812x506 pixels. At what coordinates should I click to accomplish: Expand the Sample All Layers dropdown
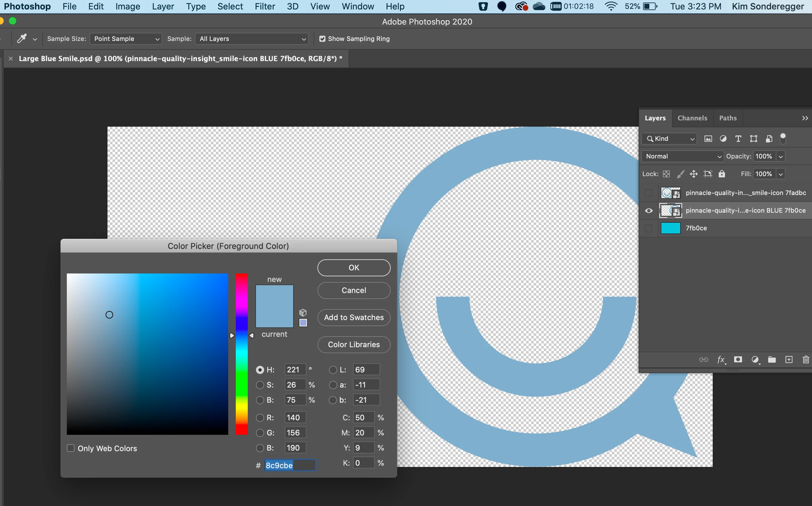click(x=252, y=39)
